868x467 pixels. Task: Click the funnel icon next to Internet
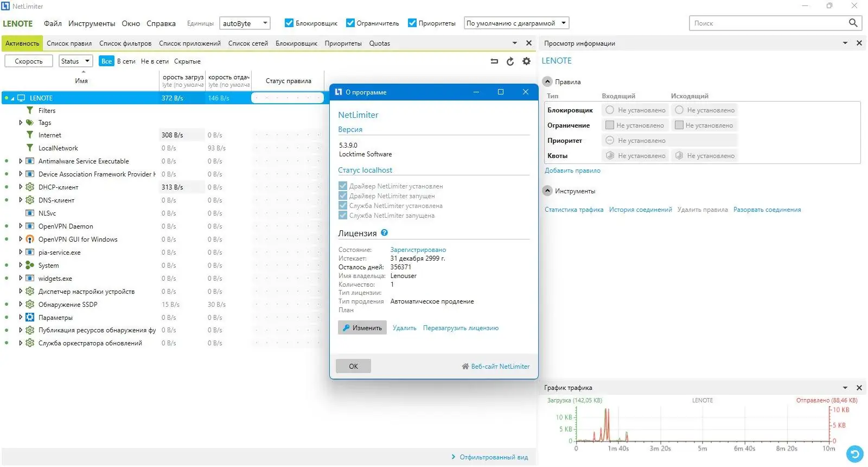[30, 135]
